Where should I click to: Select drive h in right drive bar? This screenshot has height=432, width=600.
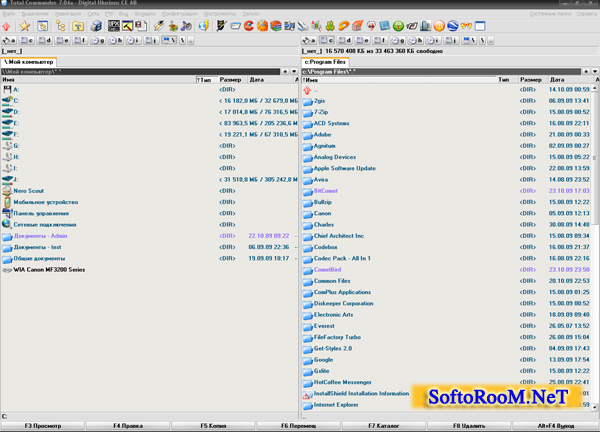tap(416, 40)
